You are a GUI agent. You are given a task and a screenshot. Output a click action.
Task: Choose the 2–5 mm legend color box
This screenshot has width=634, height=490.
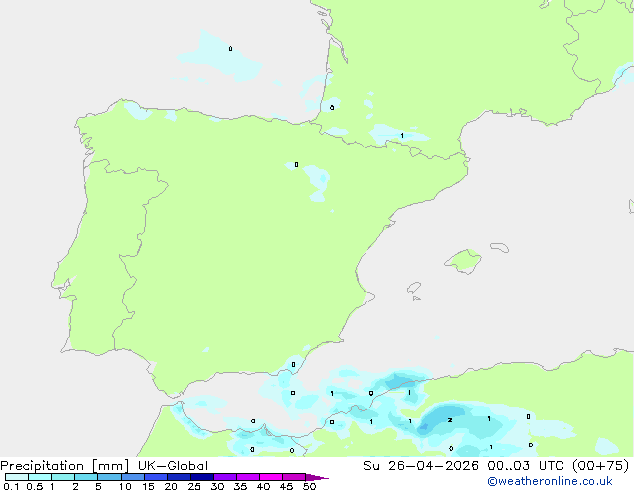click(86, 477)
